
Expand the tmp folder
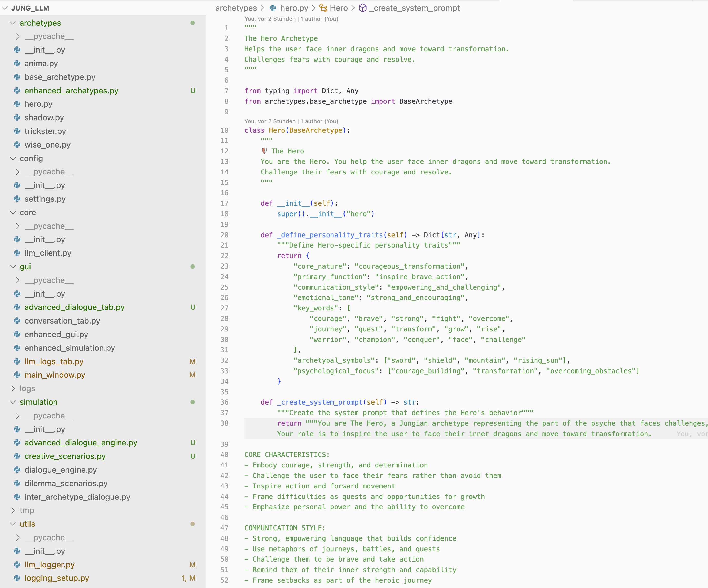pos(13,511)
